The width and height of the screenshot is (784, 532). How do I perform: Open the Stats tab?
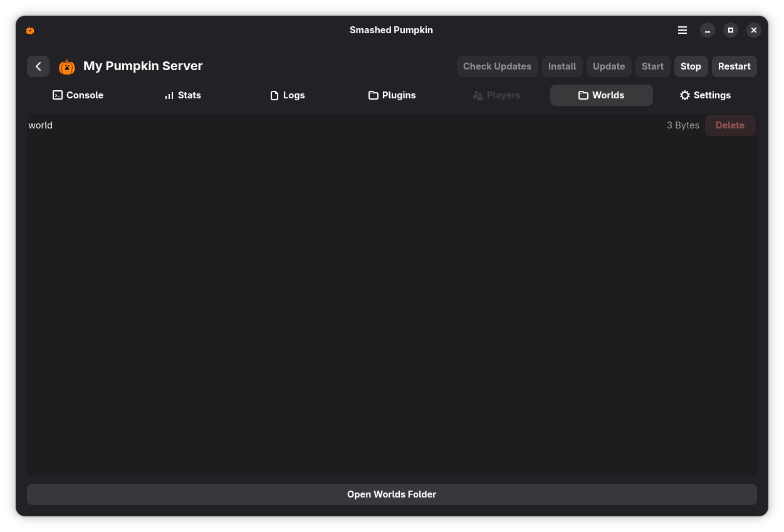pyautogui.click(x=182, y=95)
